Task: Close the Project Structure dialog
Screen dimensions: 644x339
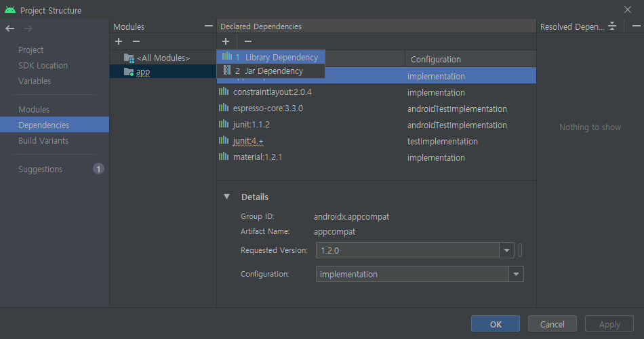Action: tap(628, 9)
